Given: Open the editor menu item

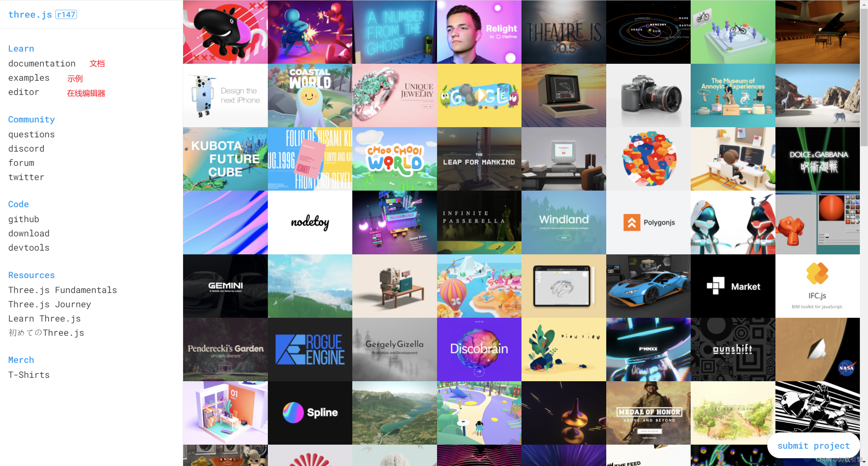Looking at the screenshot, I should [x=23, y=92].
